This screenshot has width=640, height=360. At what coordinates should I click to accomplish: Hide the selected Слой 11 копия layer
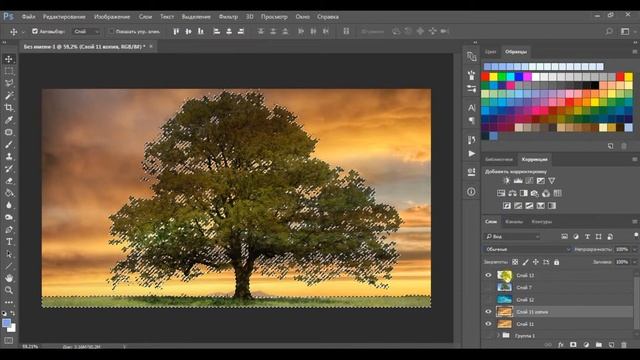tap(488, 312)
